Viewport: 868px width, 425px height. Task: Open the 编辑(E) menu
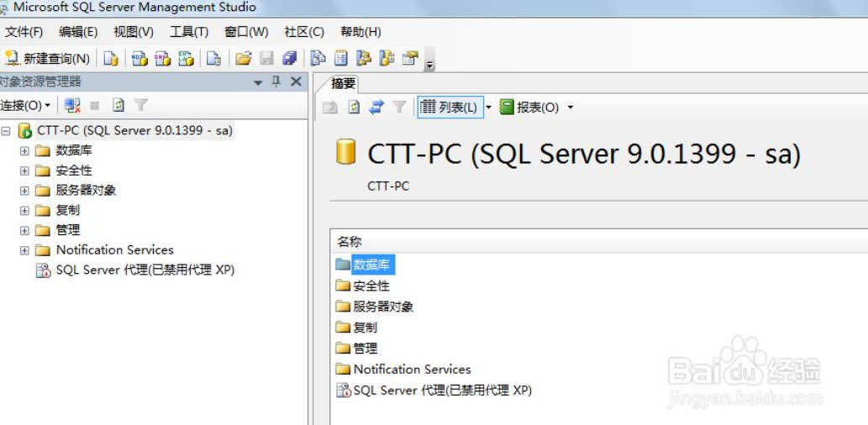79,32
